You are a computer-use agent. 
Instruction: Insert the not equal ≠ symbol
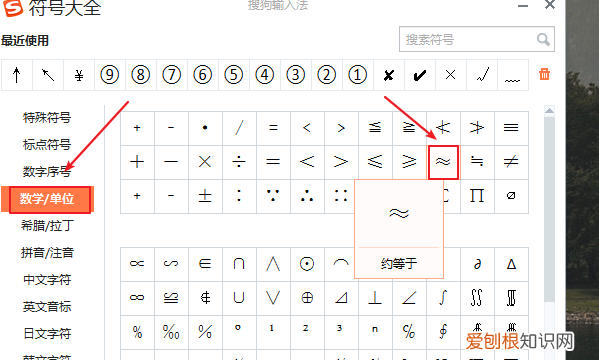511,162
